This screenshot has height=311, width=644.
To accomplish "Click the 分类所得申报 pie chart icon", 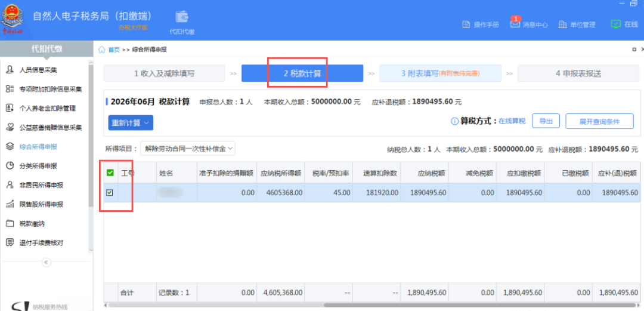I will [x=10, y=166].
